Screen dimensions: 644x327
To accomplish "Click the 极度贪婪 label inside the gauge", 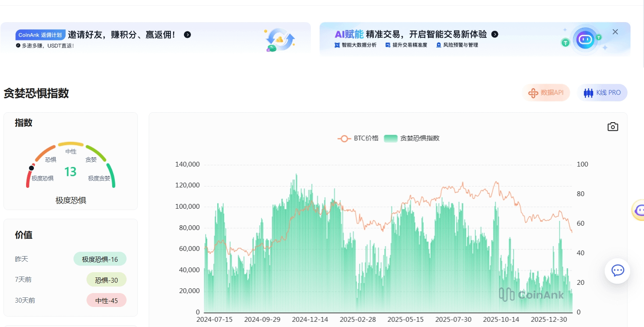I will click(99, 178).
